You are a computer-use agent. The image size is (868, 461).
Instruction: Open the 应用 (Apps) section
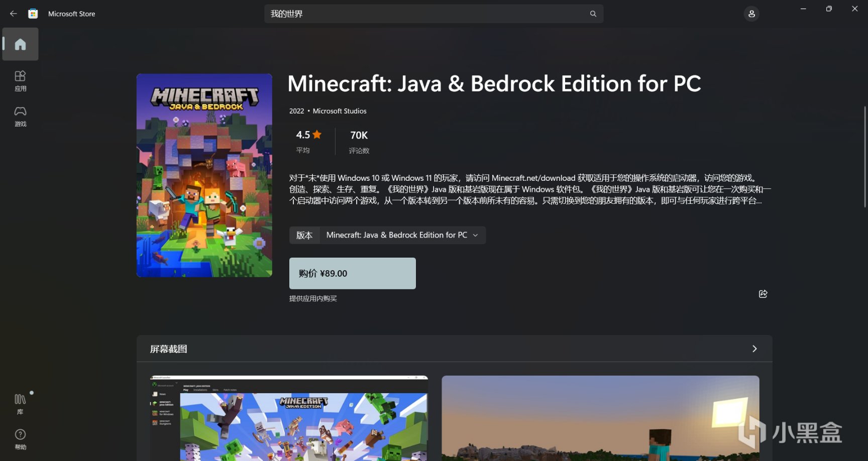coord(20,81)
